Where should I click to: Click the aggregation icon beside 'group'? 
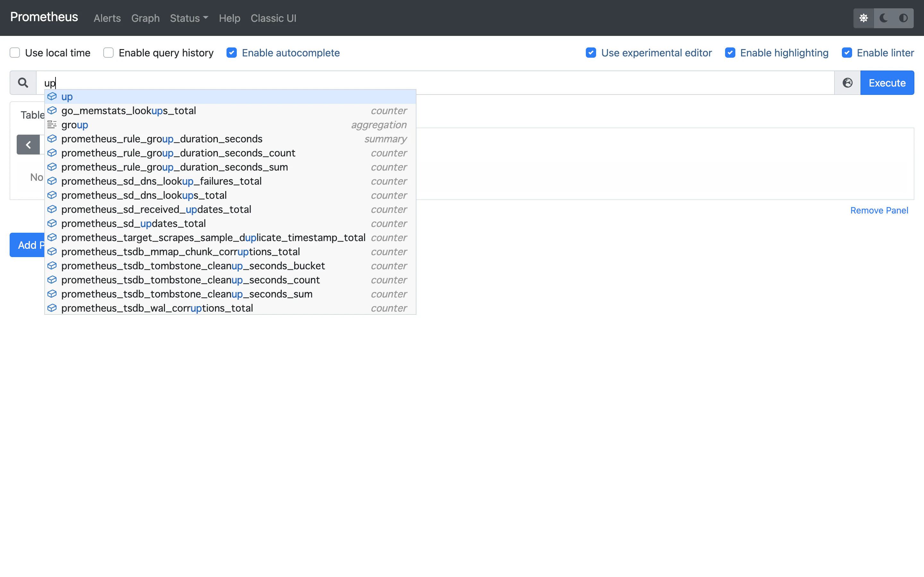coord(52,125)
